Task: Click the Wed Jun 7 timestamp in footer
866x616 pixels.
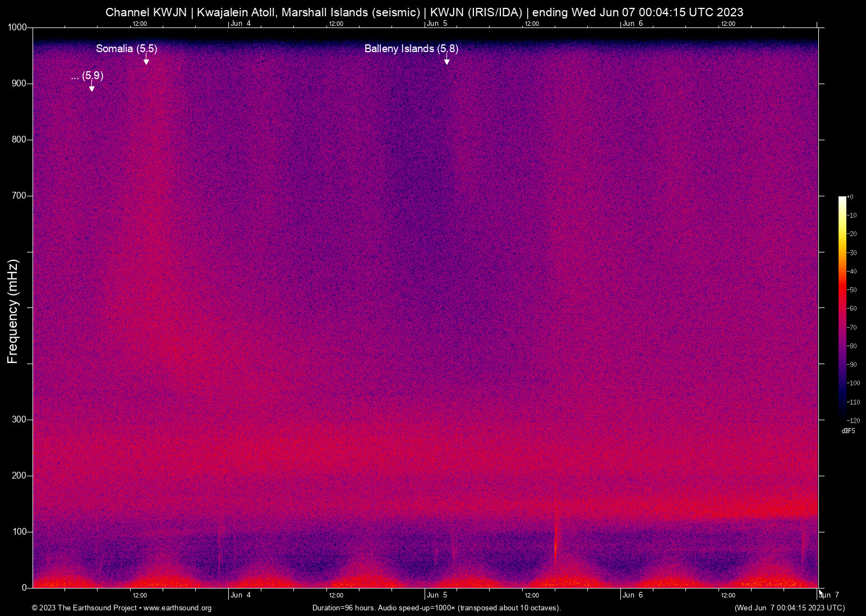Action: [x=789, y=608]
